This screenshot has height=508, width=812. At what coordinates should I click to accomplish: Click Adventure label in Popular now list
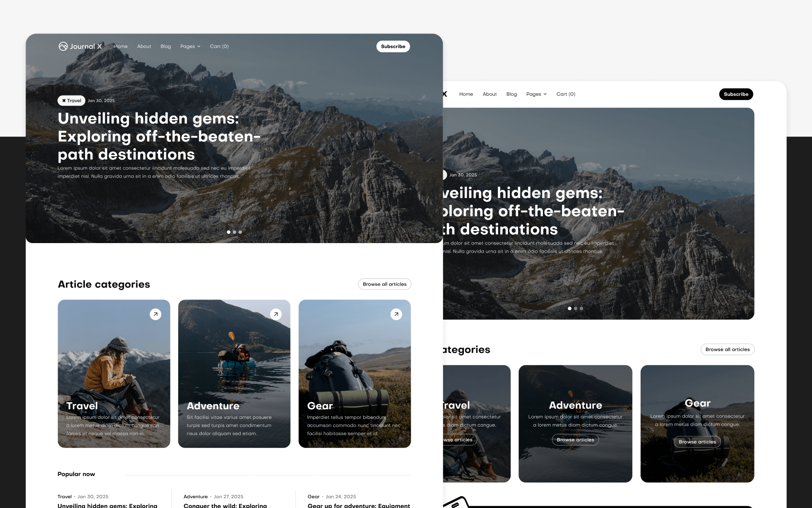pyautogui.click(x=195, y=497)
